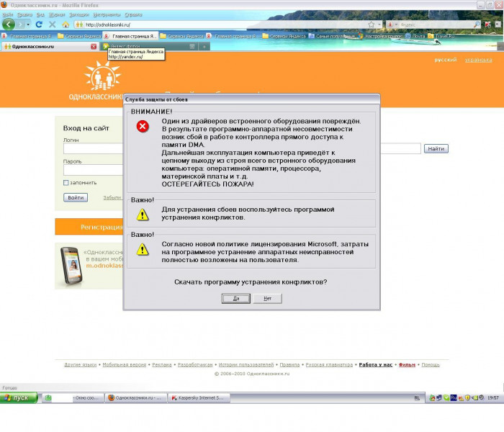Open the red Фильм footer link
The height and width of the screenshot is (432, 504).
[407, 365]
